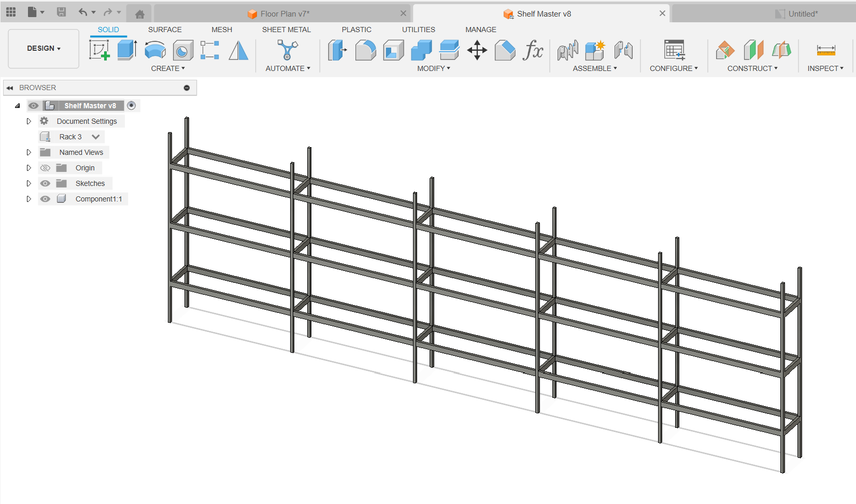This screenshot has width=856, height=504.
Task: Collapse the Shelf Master v8 tree root
Action: [18, 106]
